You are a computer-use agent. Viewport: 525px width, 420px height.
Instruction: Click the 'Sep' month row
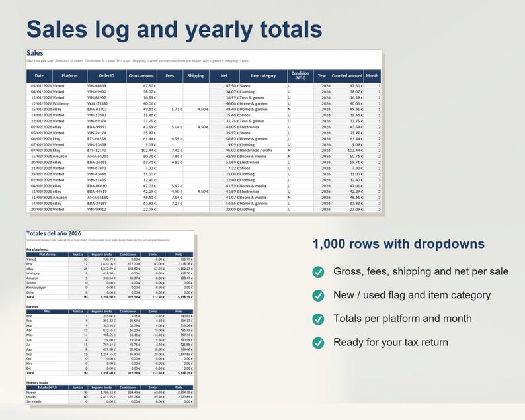click(110, 354)
